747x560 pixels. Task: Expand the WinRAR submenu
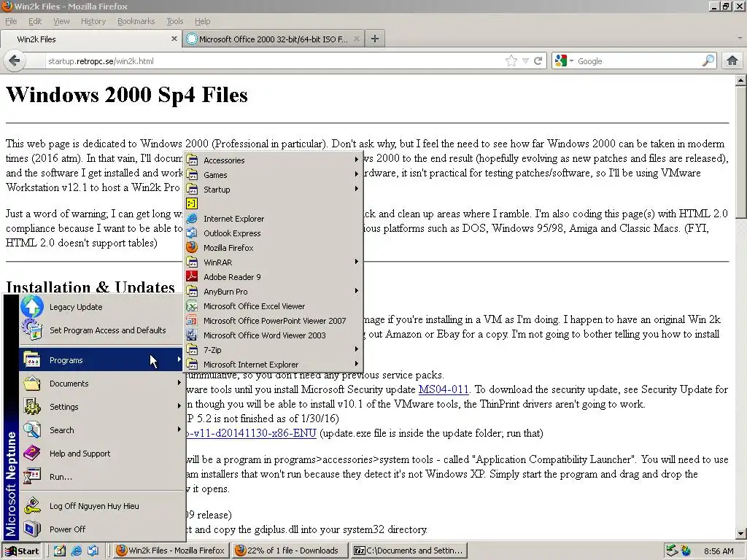click(273, 262)
